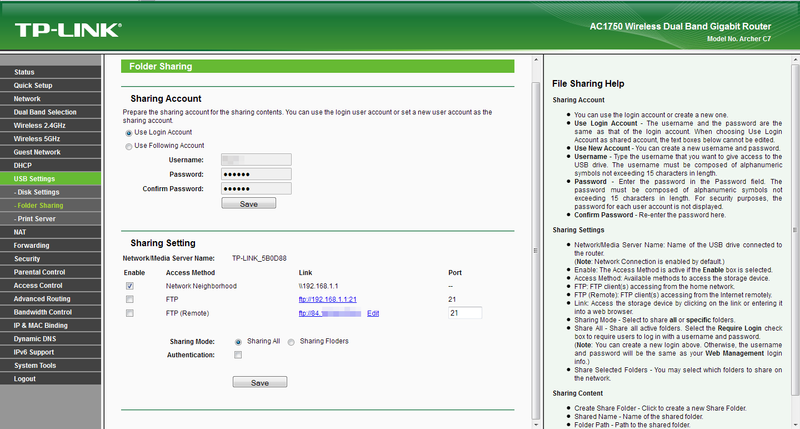The height and width of the screenshot is (429, 800).
Task: Open Quick Setup in sidebar
Action: click(51, 85)
